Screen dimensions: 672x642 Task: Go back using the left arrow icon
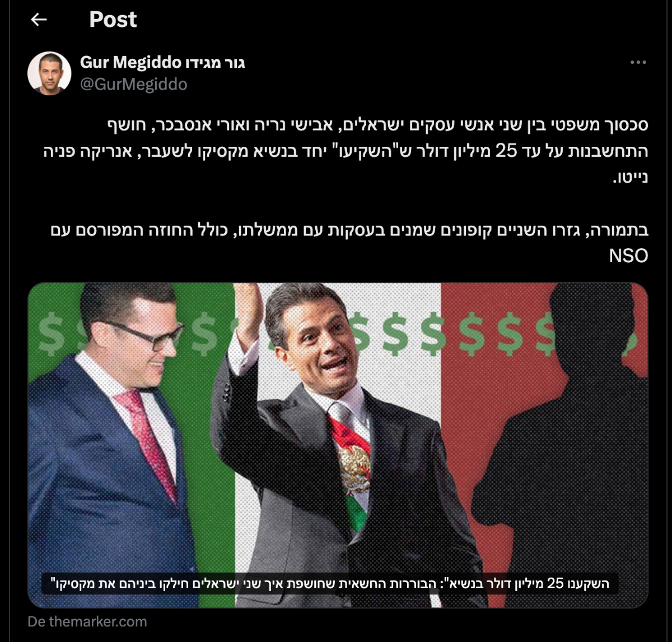coord(39,20)
